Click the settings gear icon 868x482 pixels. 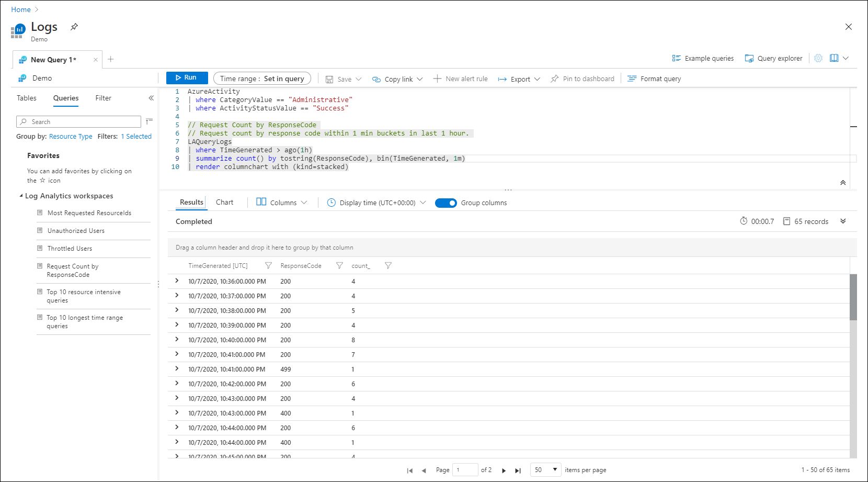[x=818, y=58]
